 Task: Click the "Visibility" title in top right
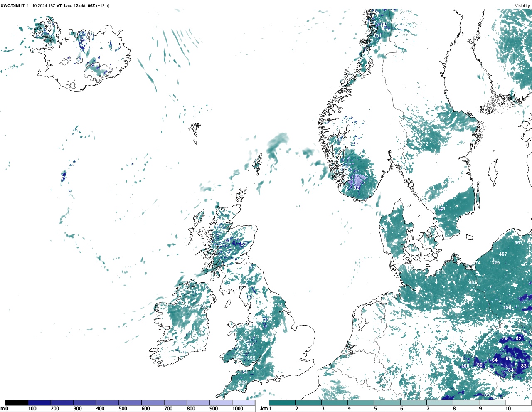(522, 6)
